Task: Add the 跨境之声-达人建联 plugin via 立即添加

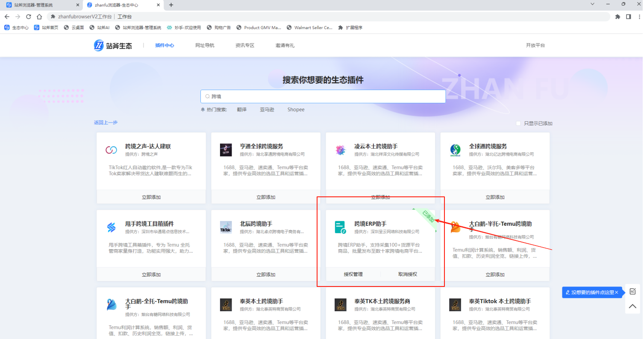Action: 151,197
